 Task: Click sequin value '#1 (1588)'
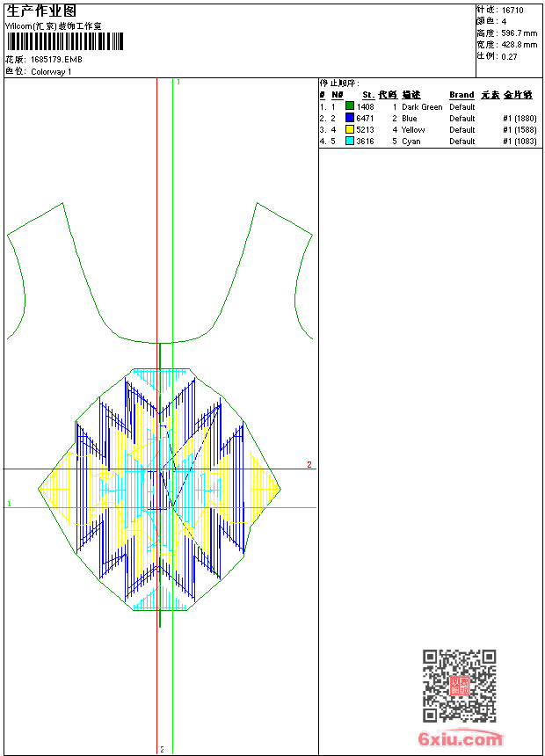520,130
